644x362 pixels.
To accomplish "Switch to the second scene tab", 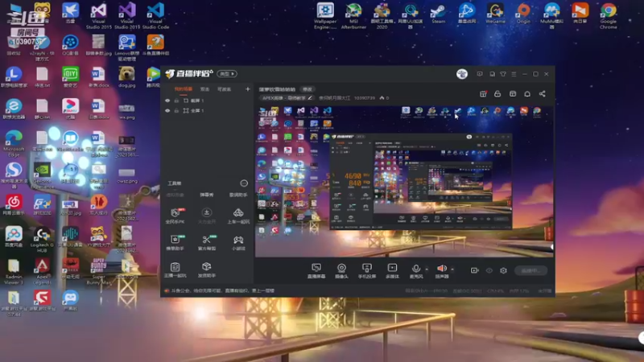I will click(204, 89).
